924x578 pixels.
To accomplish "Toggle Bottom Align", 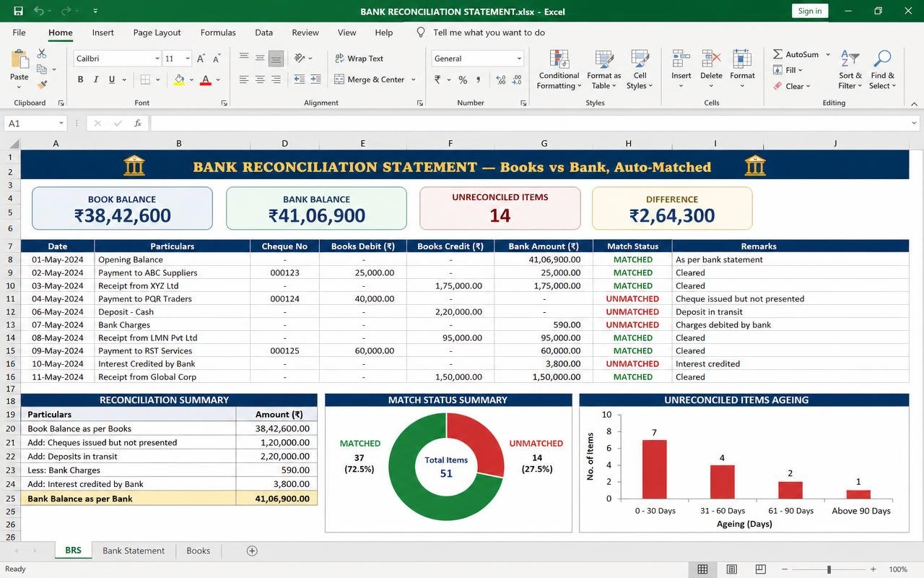I will pos(276,58).
